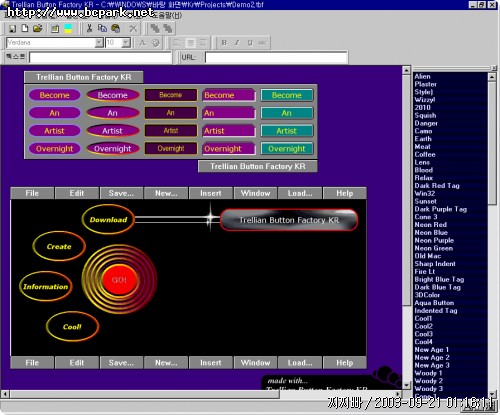Toggle strikethrough ABC formatting
This screenshot has width=500, height=415.
coord(263,43)
